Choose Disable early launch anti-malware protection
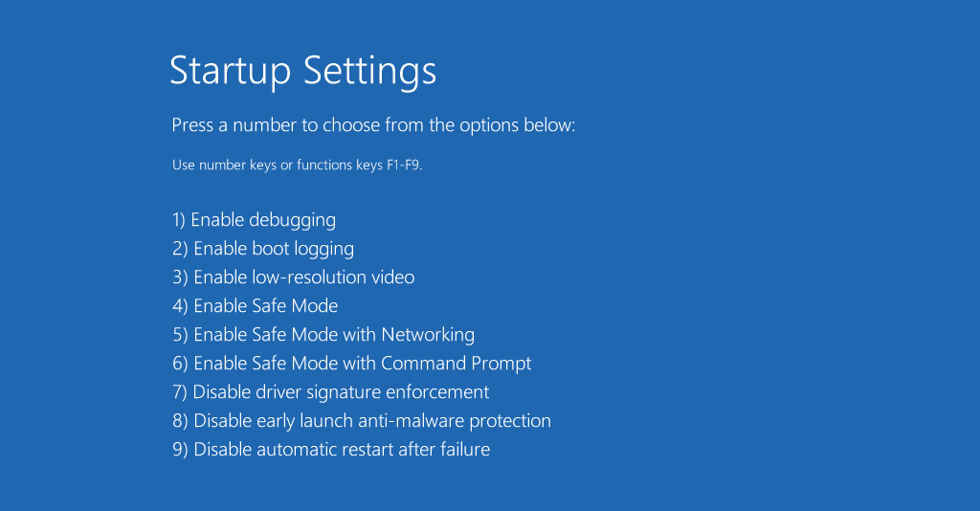This screenshot has width=980, height=511. pos(361,422)
